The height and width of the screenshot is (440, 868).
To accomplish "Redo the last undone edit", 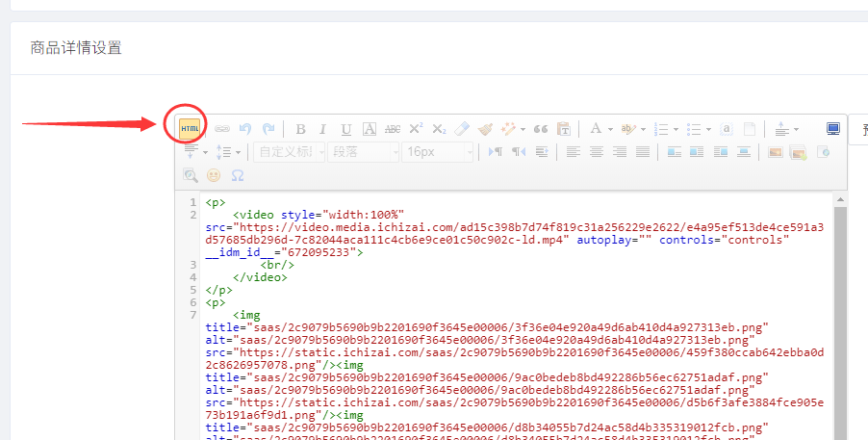I will coord(268,129).
